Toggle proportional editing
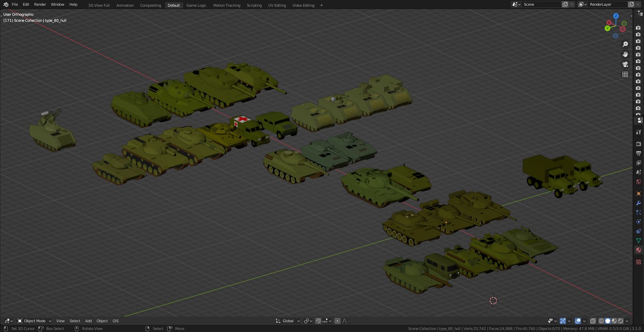The image size is (644, 332). 337,321
